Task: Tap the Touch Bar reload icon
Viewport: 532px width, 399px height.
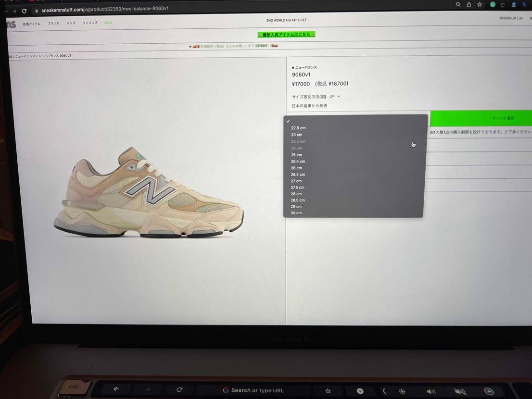Action: (x=179, y=390)
